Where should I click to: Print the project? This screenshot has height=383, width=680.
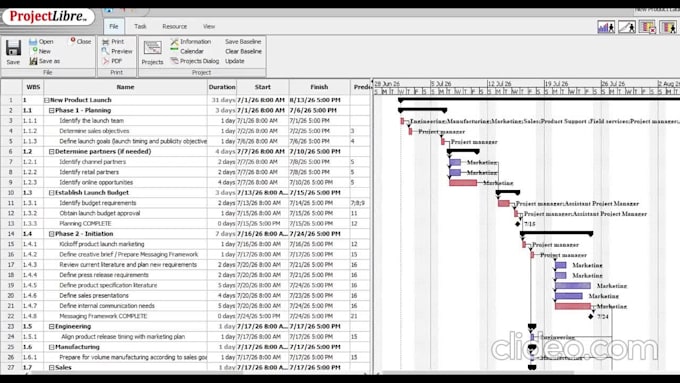point(113,42)
